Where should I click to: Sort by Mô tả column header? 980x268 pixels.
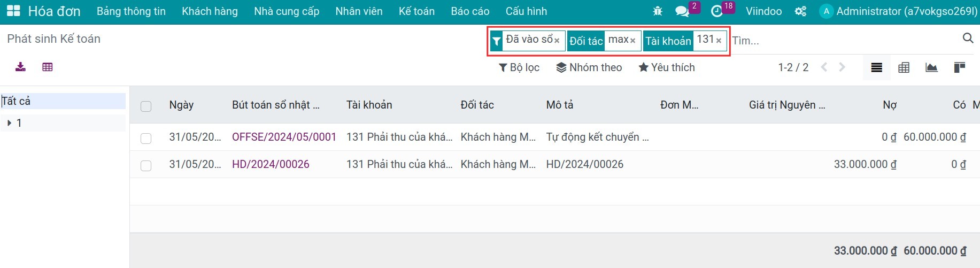click(559, 105)
